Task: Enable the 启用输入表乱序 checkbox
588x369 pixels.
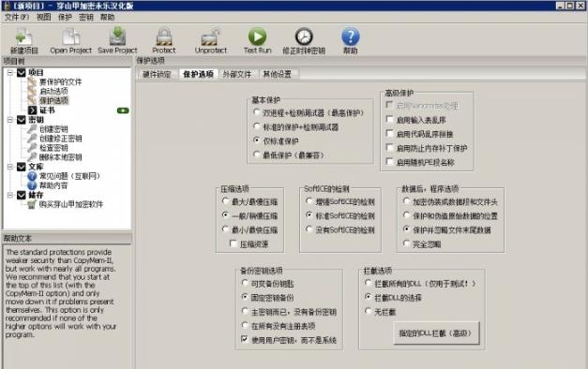Action: (x=389, y=120)
